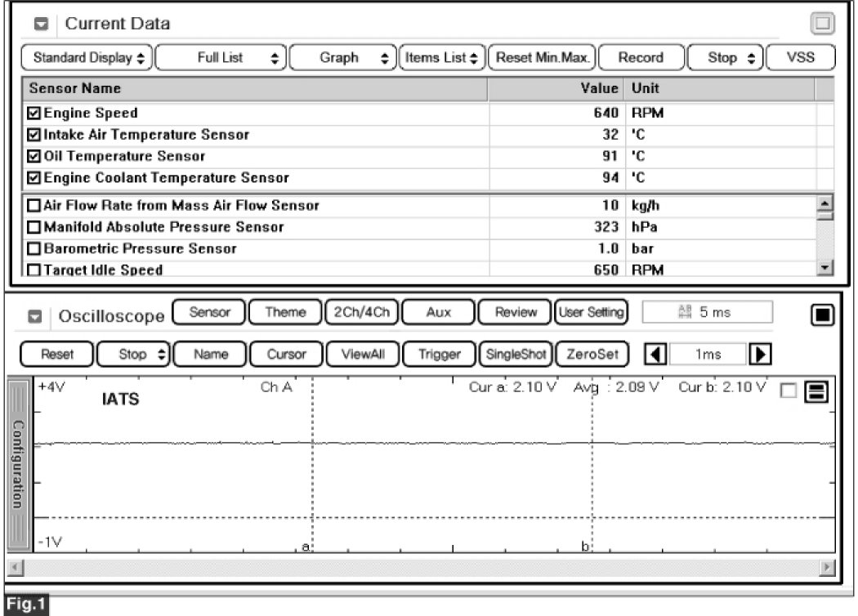
Task: Click the Manifold Absolute Pressure value 323
Action: pos(606,227)
